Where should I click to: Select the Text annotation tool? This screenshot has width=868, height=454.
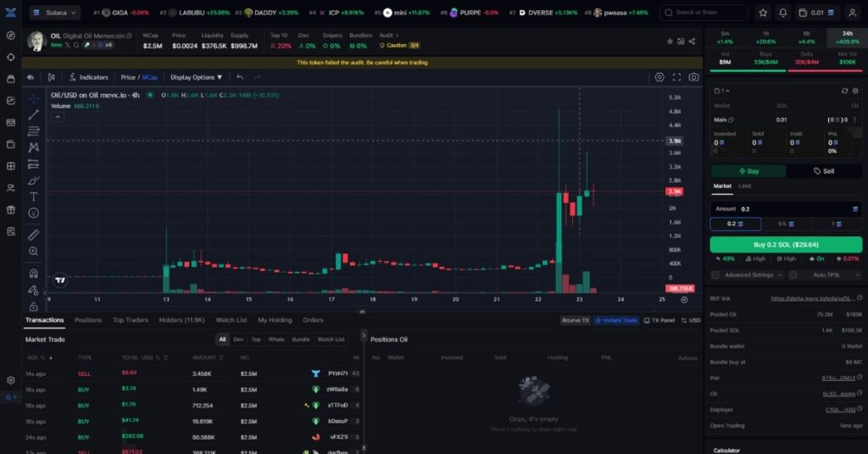click(x=34, y=197)
